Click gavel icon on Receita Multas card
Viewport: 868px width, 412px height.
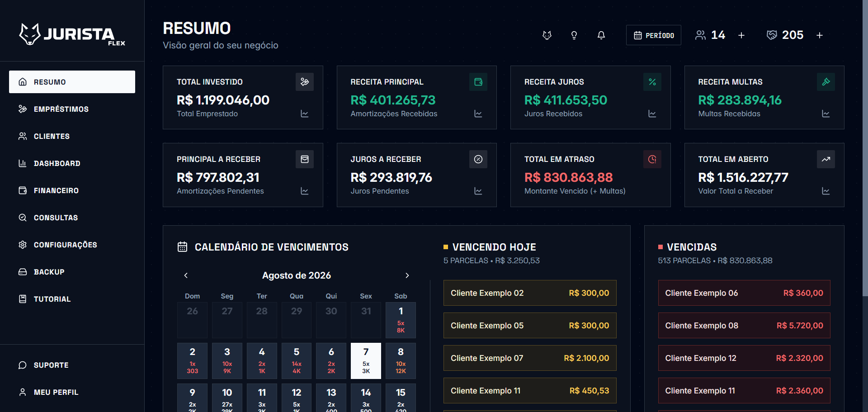pyautogui.click(x=826, y=82)
